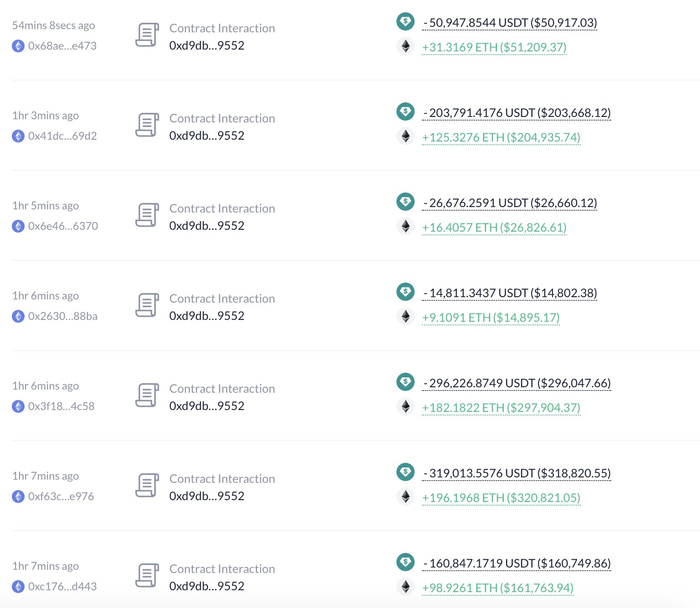Click the USDT token icon beside -26,676.2591 USDT
The height and width of the screenshot is (608, 700).
pos(406,202)
